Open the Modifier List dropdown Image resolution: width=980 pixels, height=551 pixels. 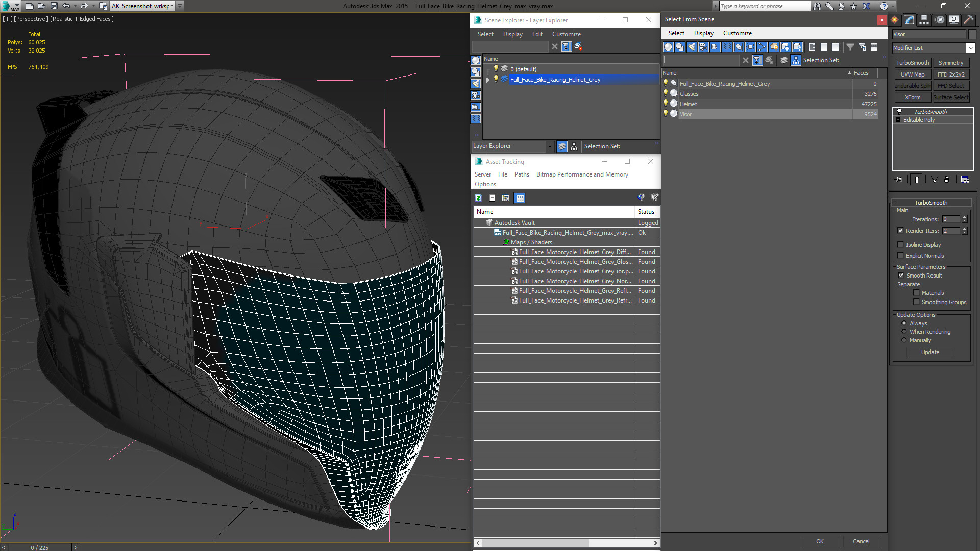(970, 48)
